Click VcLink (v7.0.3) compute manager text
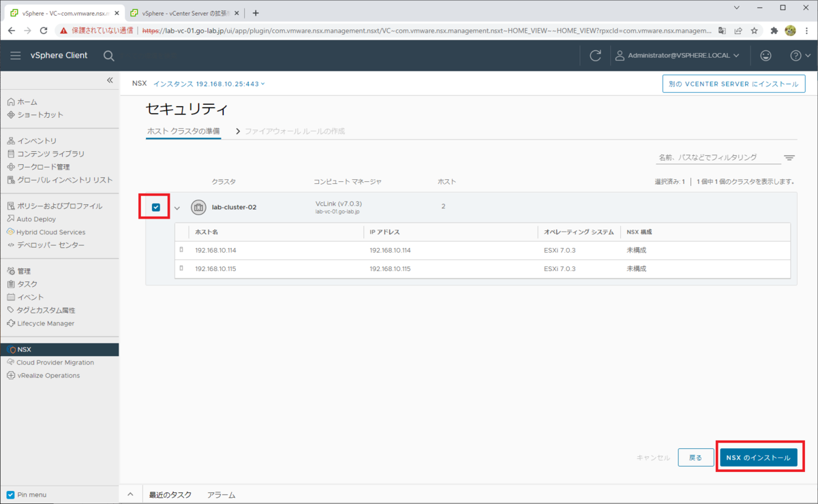Viewport: 818px width, 504px height. pyautogui.click(x=338, y=204)
